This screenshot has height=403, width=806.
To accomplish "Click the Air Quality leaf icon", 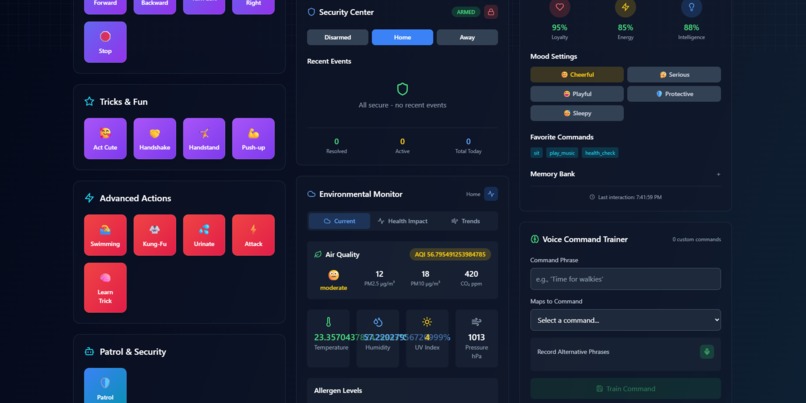I will point(318,254).
